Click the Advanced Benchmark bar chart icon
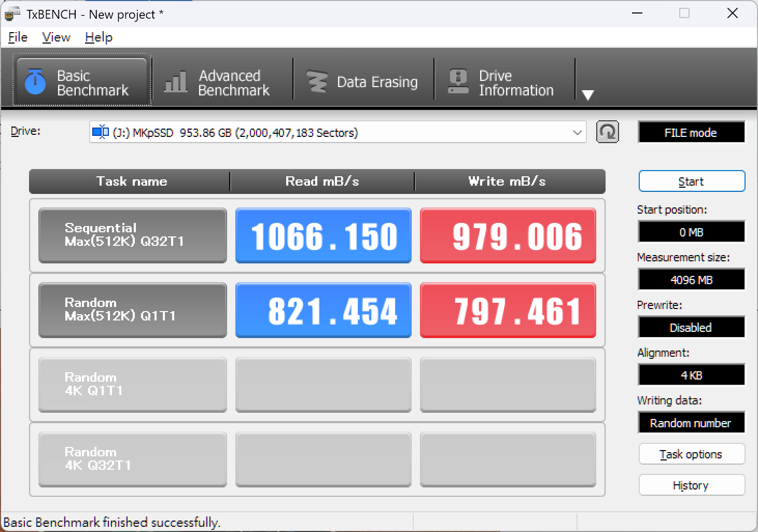The image size is (758, 532). pos(176,82)
